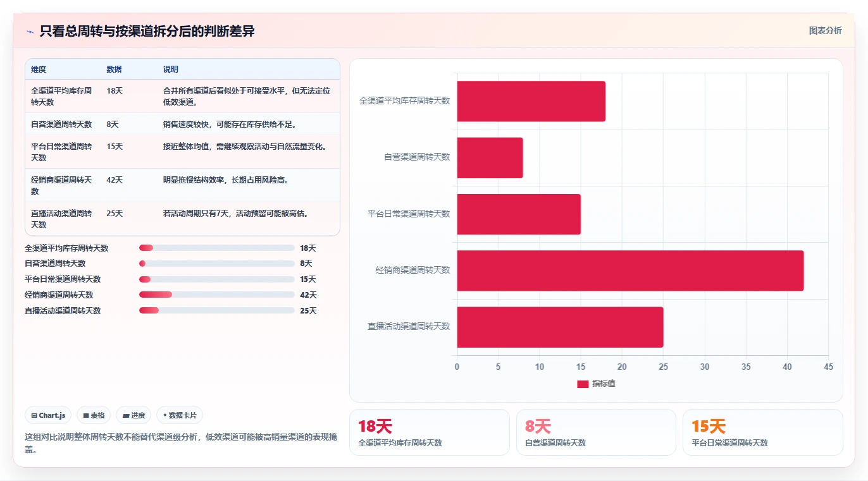Click the 25天 value beside the progress bar
The image size is (868, 481).
tap(309, 311)
